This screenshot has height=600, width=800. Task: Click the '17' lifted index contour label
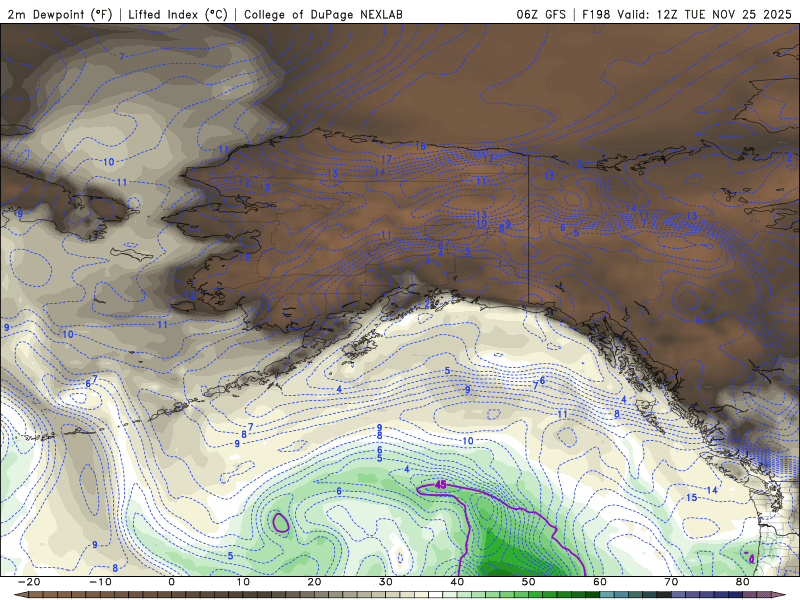pos(387,160)
